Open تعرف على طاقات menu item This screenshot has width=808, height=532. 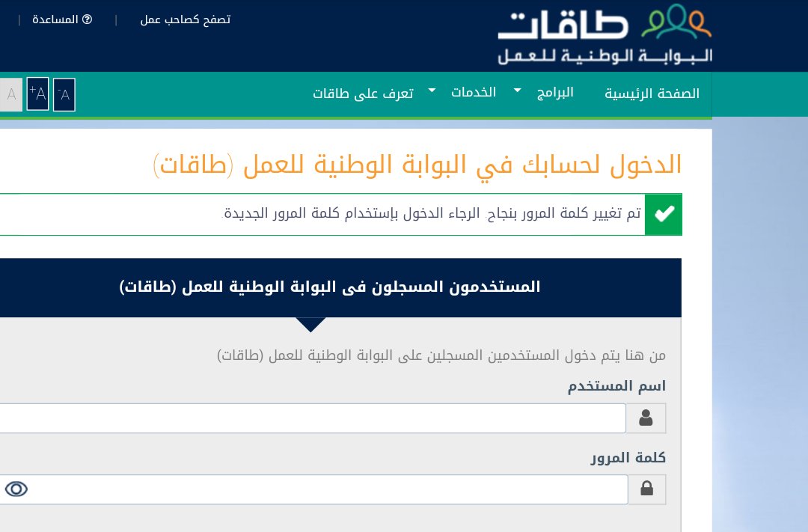(363, 94)
